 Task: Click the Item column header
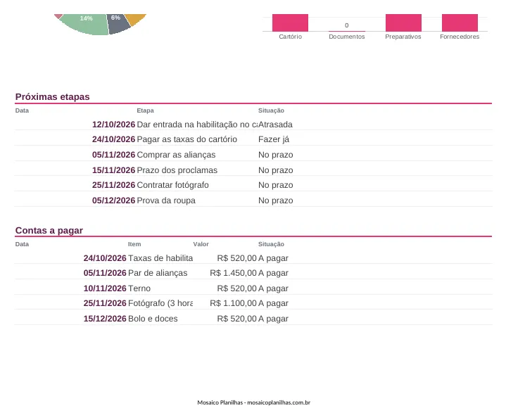pyautogui.click(x=134, y=244)
